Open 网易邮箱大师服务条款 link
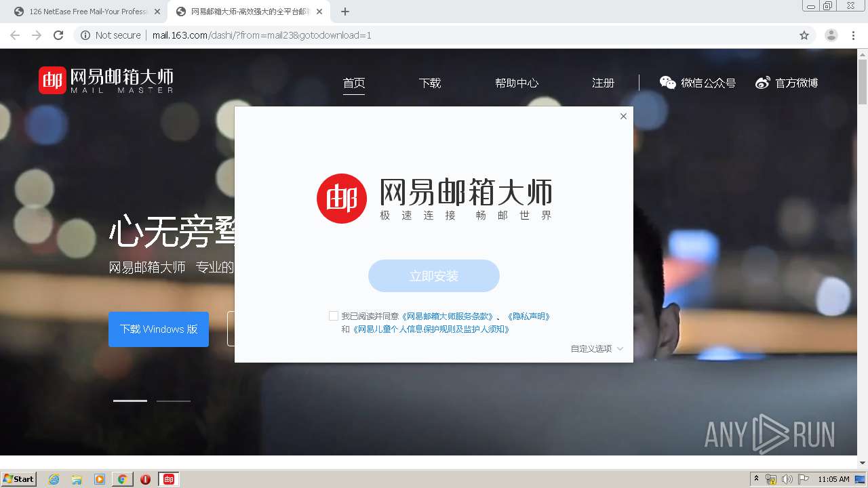Viewport: 868px width, 488px height. pyautogui.click(x=448, y=316)
